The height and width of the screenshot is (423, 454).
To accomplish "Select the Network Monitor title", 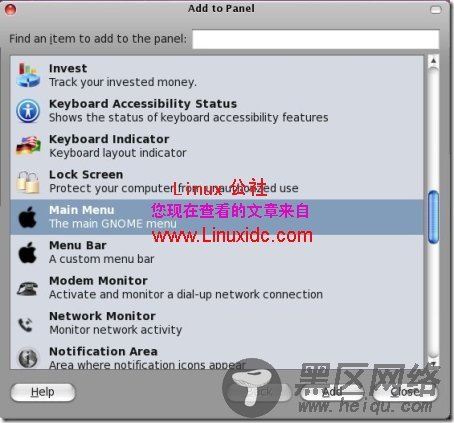I will (102, 316).
